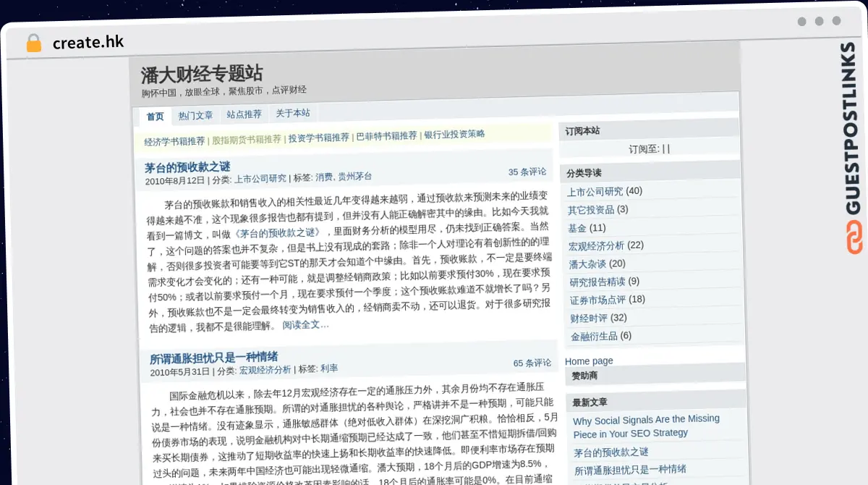Open the 股指期货书籍推荐 link
The height and width of the screenshot is (485, 868).
click(x=247, y=140)
